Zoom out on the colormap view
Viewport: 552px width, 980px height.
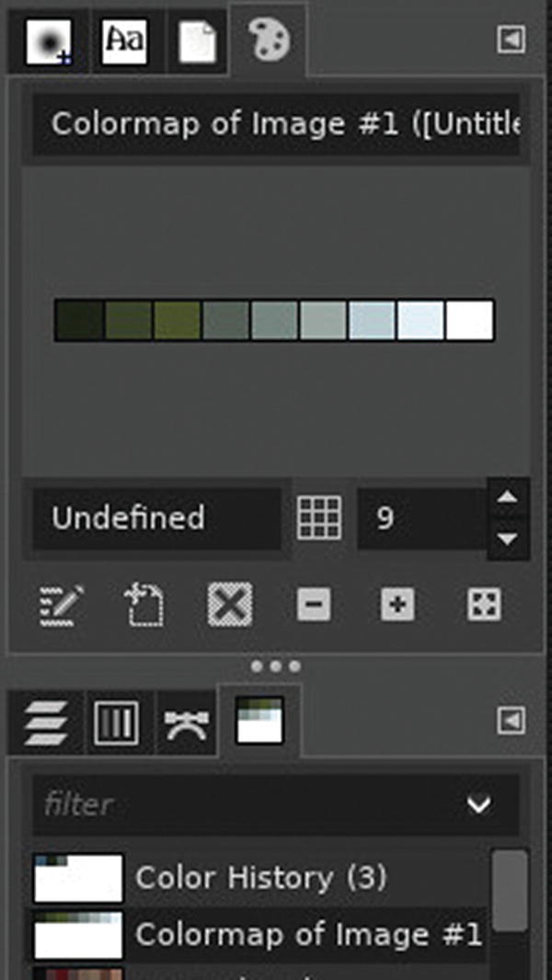pyautogui.click(x=312, y=604)
